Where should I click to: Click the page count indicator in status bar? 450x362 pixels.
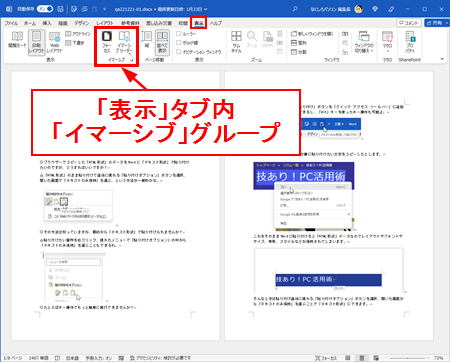(13, 358)
